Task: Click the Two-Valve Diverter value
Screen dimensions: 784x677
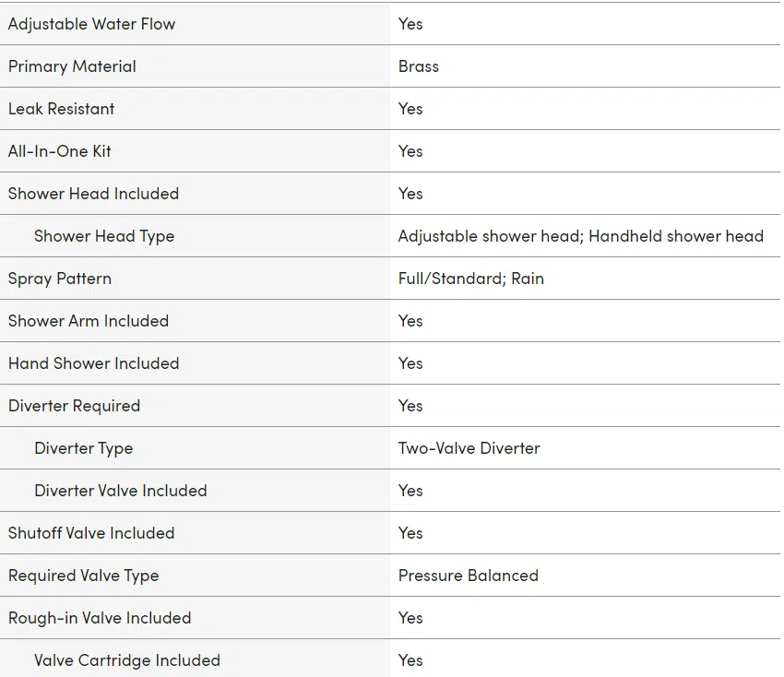Action: (469, 448)
